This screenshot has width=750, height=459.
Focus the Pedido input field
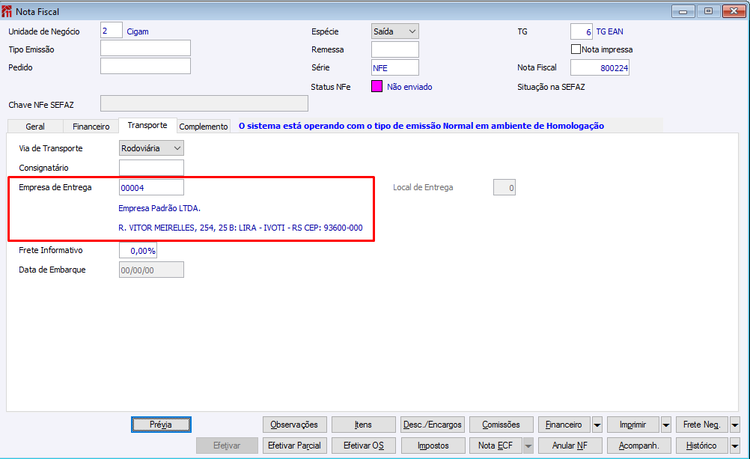(x=145, y=66)
